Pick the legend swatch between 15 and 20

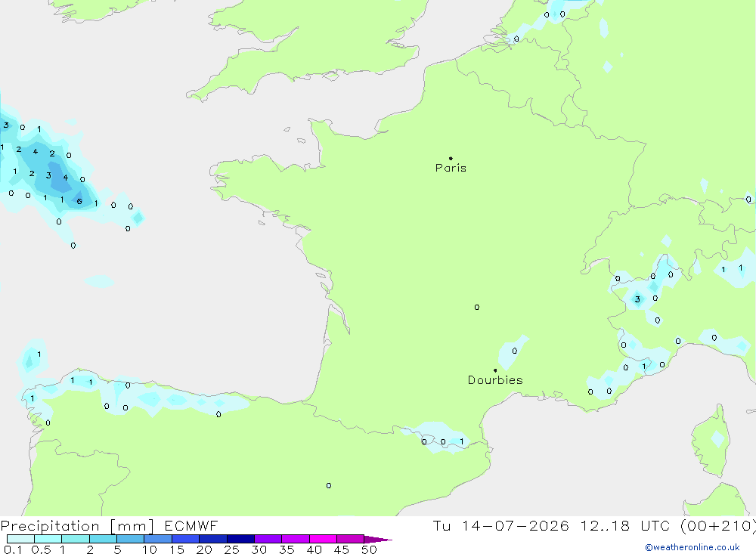coord(186,539)
